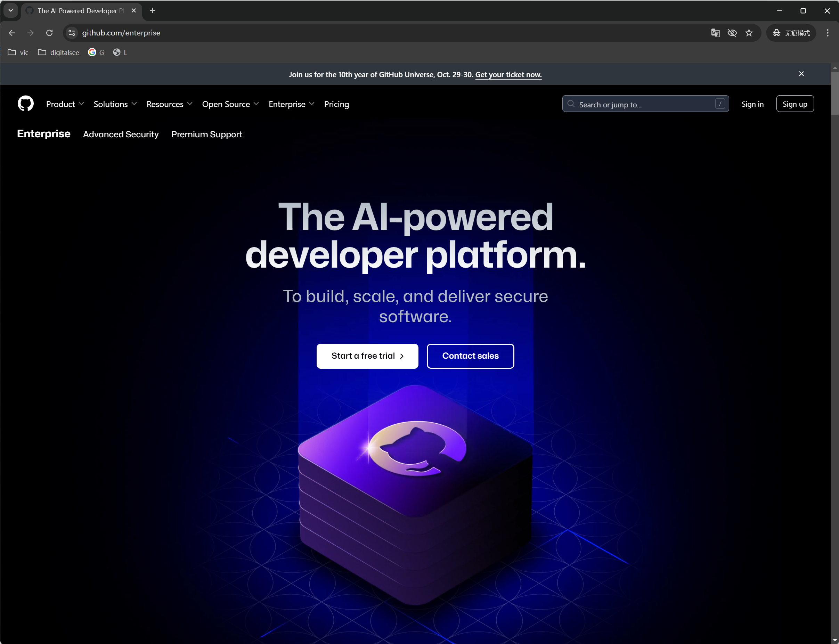The width and height of the screenshot is (839, 644).
Task: Expand the Resources menu
Action: pos(169,104)
